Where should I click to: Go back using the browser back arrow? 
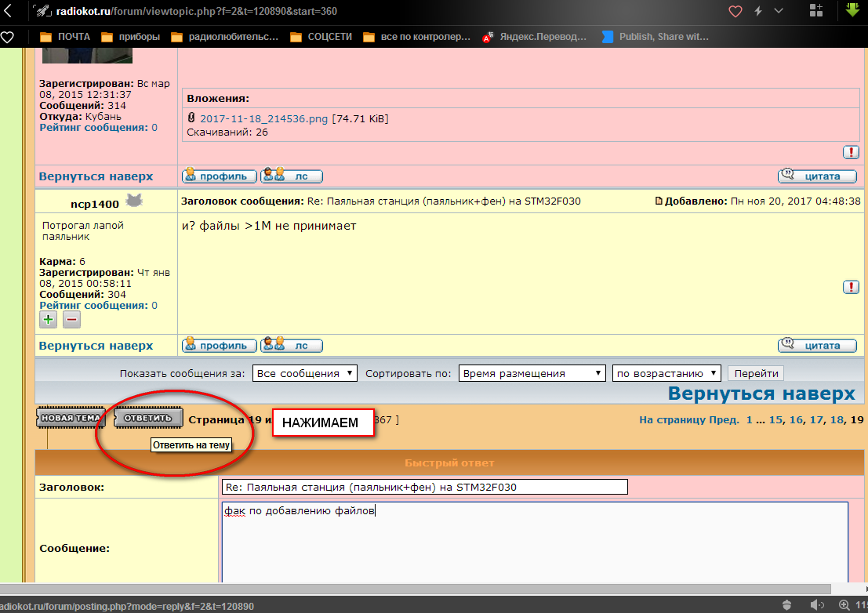click(x=7, y=11)
